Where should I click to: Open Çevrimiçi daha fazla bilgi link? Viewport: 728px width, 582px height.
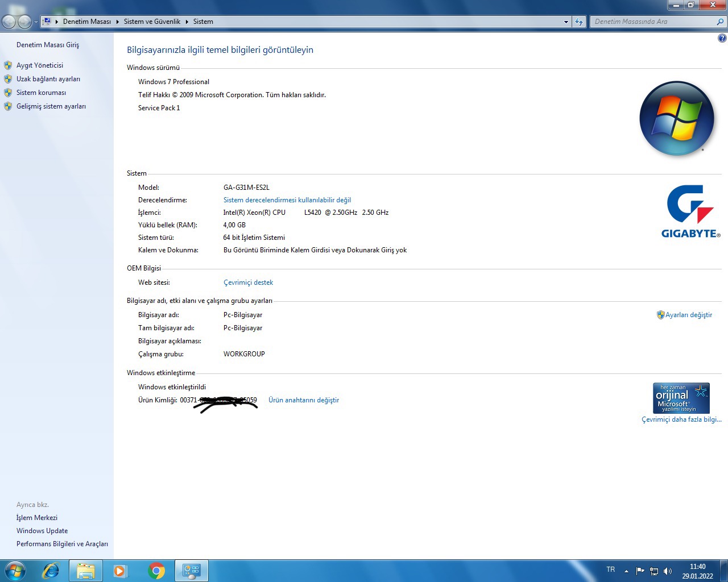pyautogui.click(x=681, y=419)
